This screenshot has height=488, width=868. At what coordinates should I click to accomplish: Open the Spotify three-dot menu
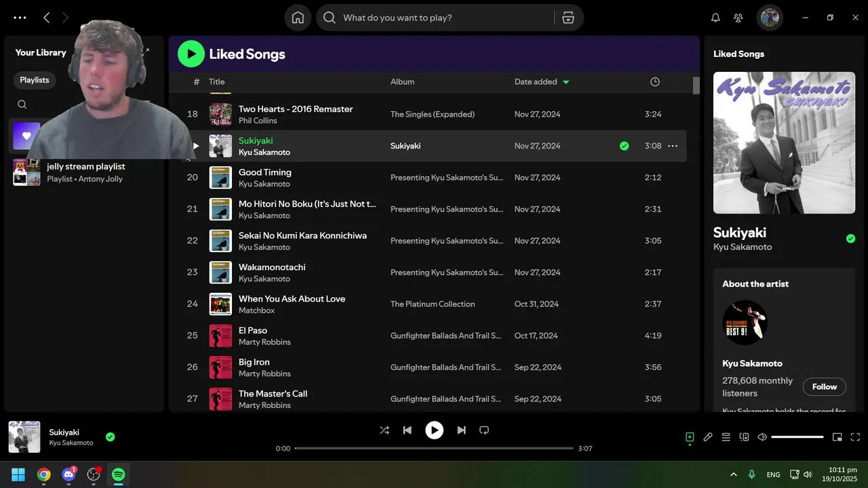(20, 18)
